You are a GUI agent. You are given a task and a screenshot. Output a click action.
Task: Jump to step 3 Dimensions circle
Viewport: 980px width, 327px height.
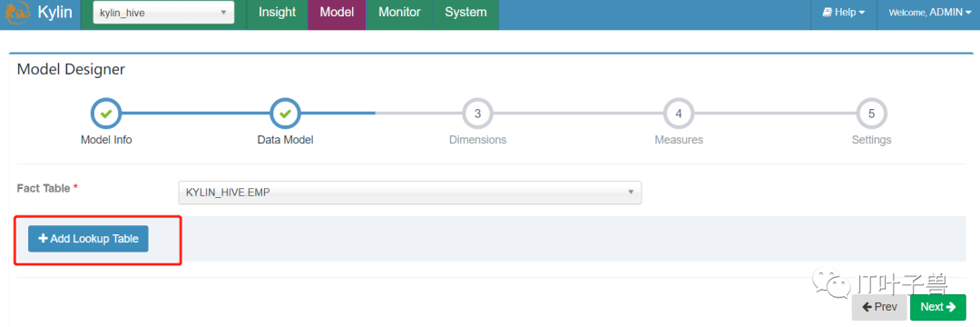(x=477, y=114)
